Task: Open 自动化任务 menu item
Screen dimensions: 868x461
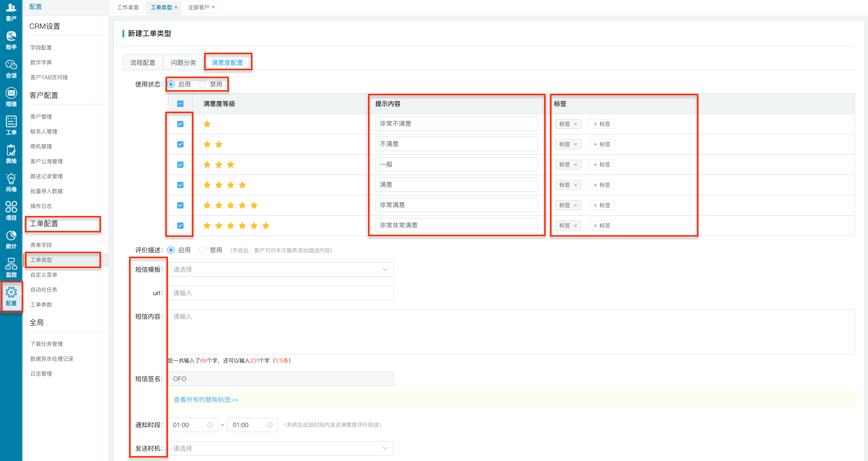Action: coord(44,290)
